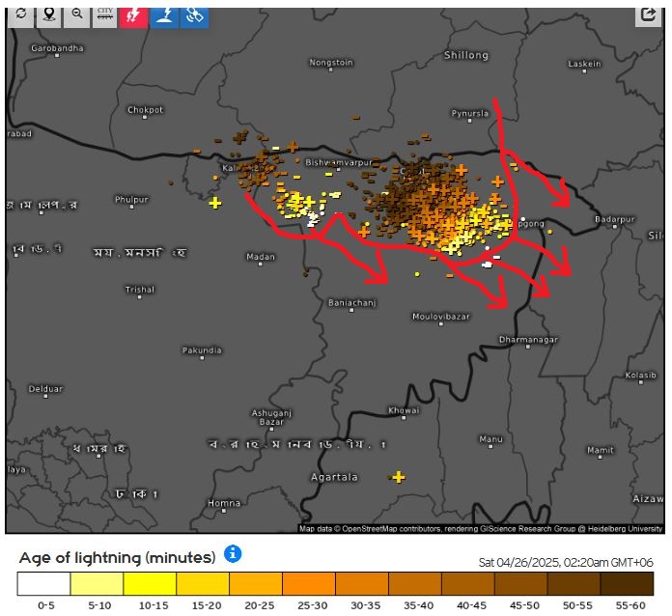
Task: Toggle the red lightning strikes layer
Action: [x=133, y=15]
